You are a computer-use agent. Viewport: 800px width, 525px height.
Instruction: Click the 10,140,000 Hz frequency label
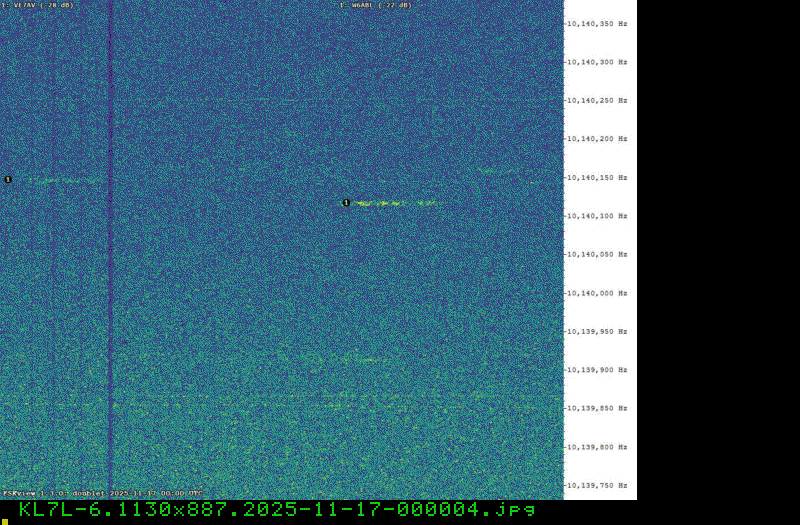coord(597,293)
